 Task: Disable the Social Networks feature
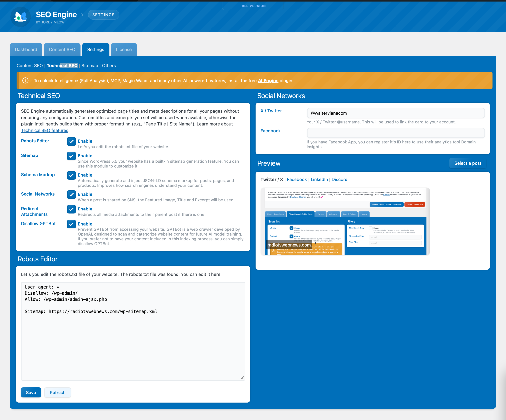click(x=71, y=194)
